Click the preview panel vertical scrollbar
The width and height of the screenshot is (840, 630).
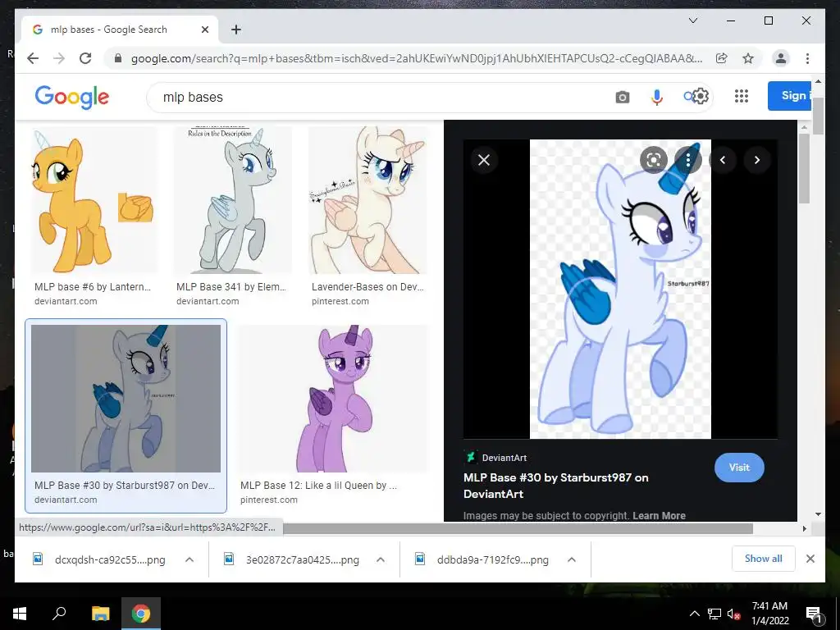tap(804, 168)
